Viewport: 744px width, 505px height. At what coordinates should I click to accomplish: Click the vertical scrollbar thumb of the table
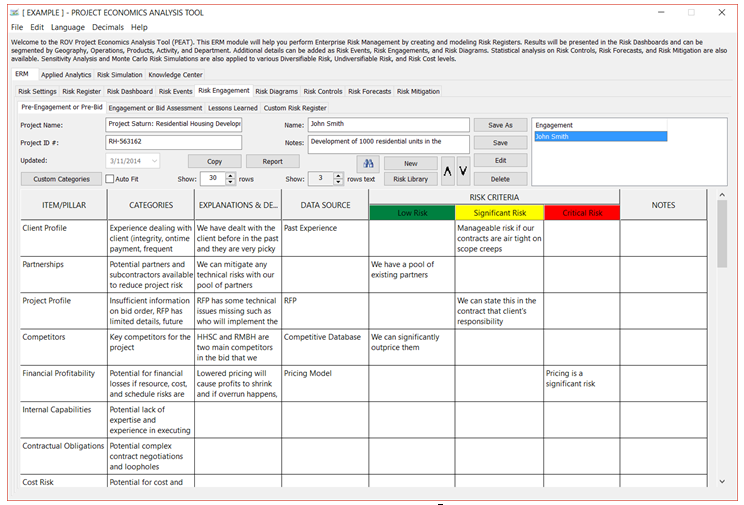pos(722,234)
